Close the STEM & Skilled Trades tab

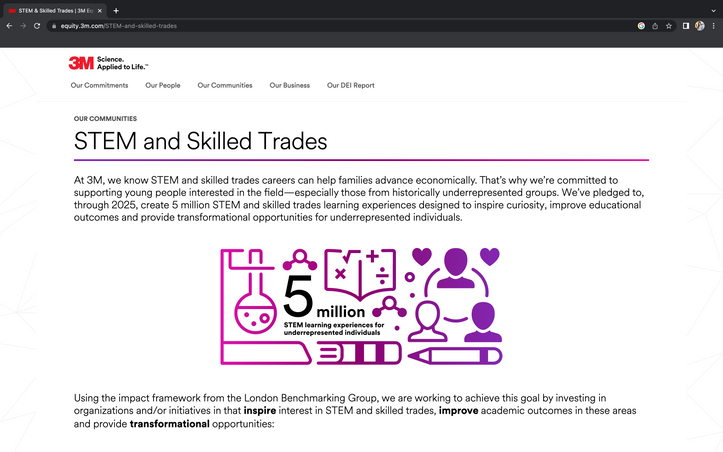100,11
